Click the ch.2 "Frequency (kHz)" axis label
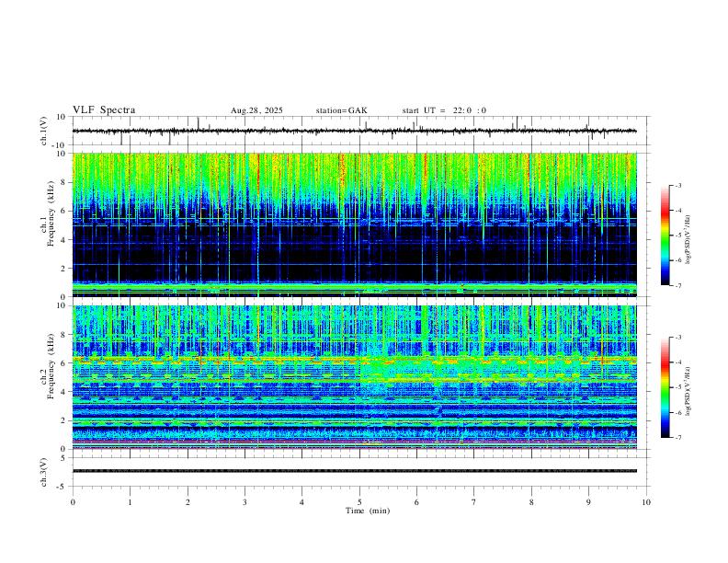The height and width of the screenshot is (563, 728). tap(51, 366)
